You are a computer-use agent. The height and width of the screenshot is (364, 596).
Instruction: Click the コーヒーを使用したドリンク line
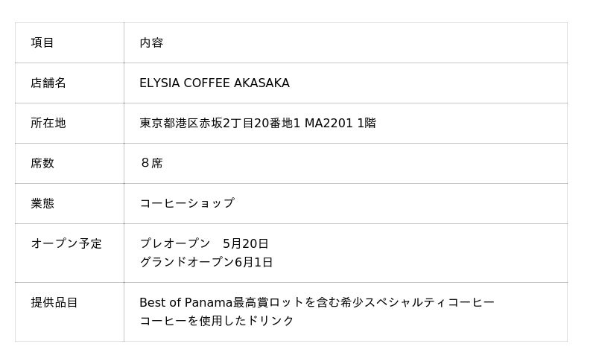point(217,321)
